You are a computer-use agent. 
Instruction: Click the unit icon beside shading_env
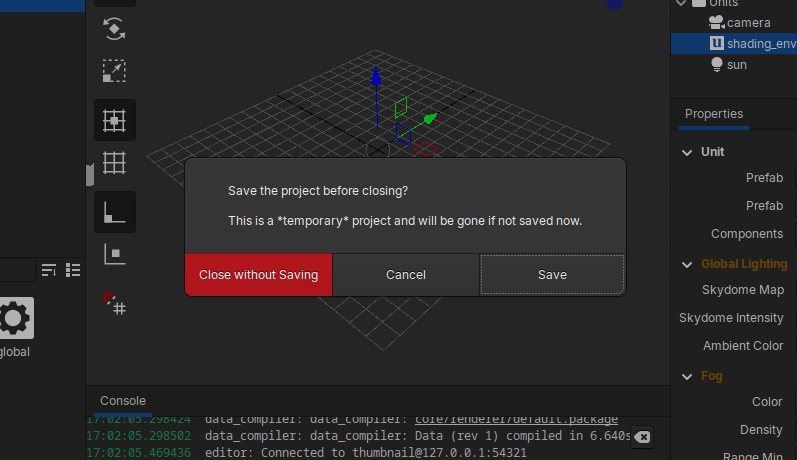[x=717, y=43]
